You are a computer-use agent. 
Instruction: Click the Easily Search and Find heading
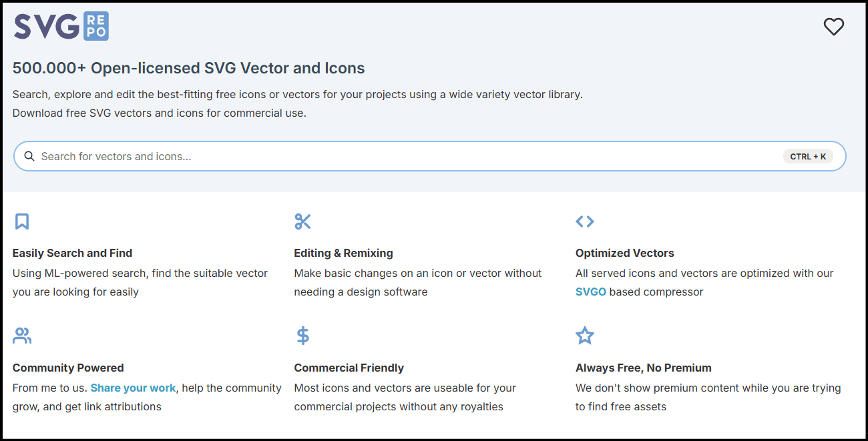72,253
